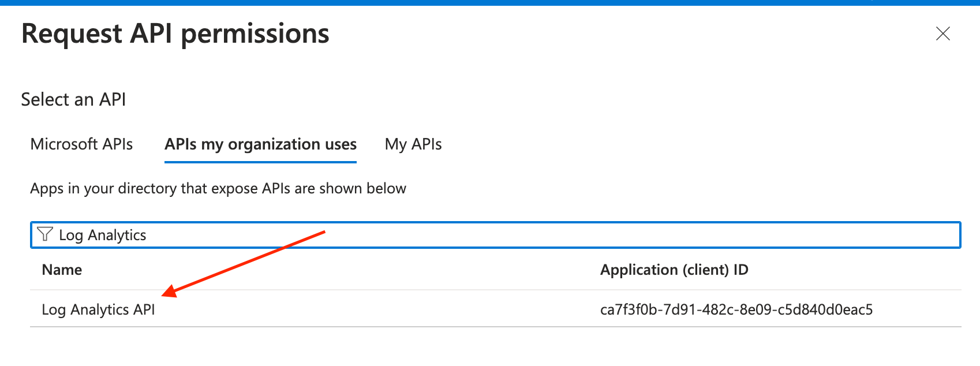Click the Request API permissions title
The height and width of the screenshot is (366, 980).
click(x=175, y=33)
